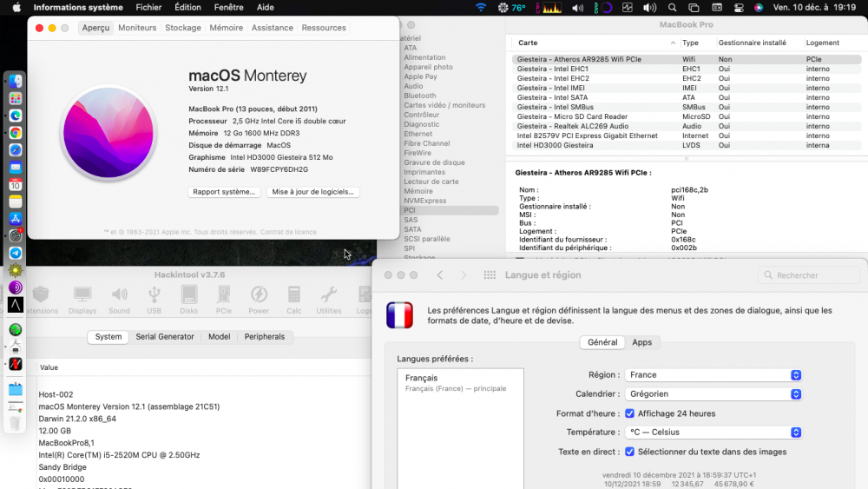Click the date and time in the menu bar
This screenshot has width=868, height=489.
click(x=814, y=7)
